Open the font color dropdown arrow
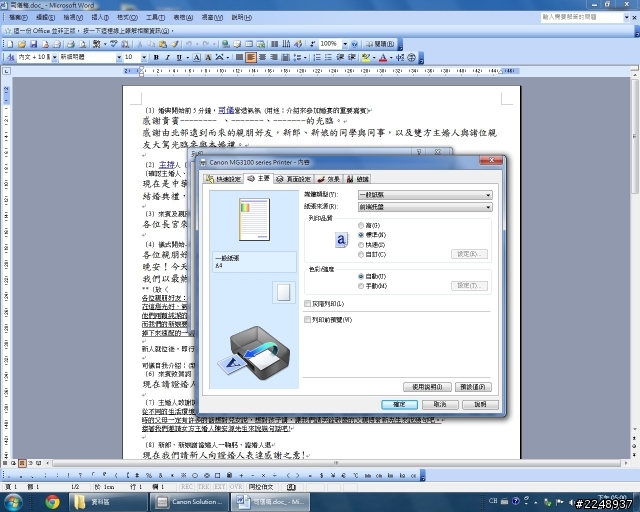Viewport: 640px width, 512px height. (391, 58)
